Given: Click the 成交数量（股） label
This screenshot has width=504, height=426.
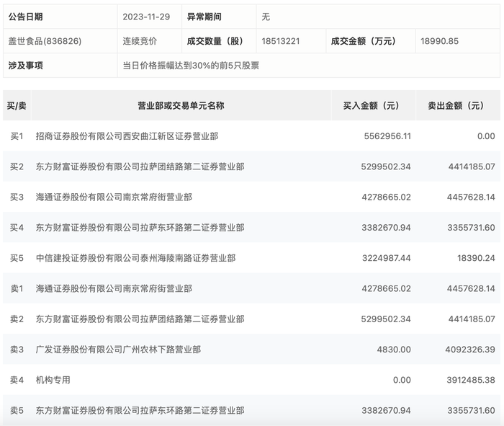Looking at the screenshot, I should point(215,41).
